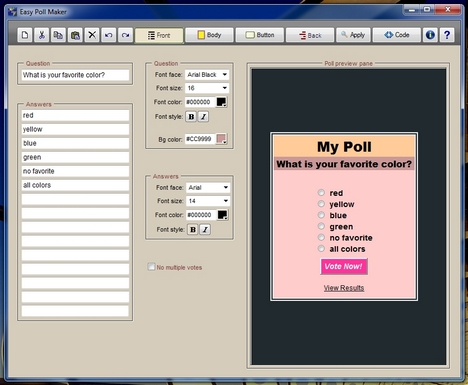The height and width of the screenshot is (385, 468).
Task: Click the Redo arrow icon
Action: [125, 35]
